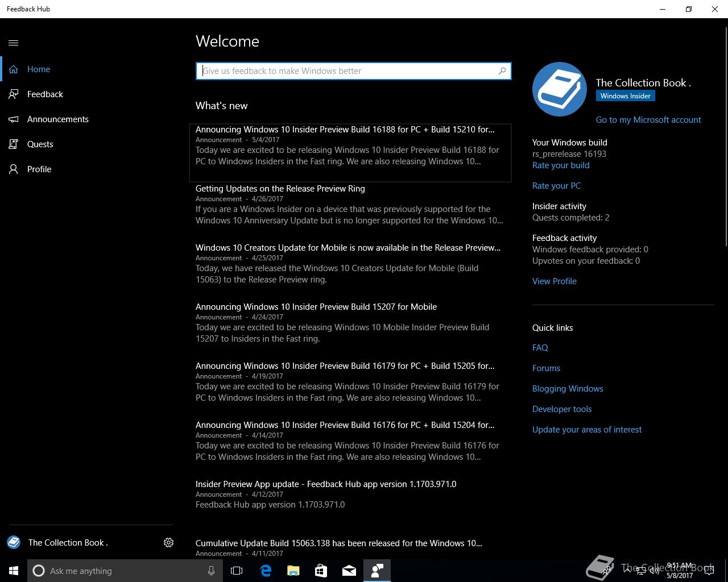Viewport: 728px width, 582px height.
Task: Click the Cortana microphone icon
Action: (x=211, y=571)
